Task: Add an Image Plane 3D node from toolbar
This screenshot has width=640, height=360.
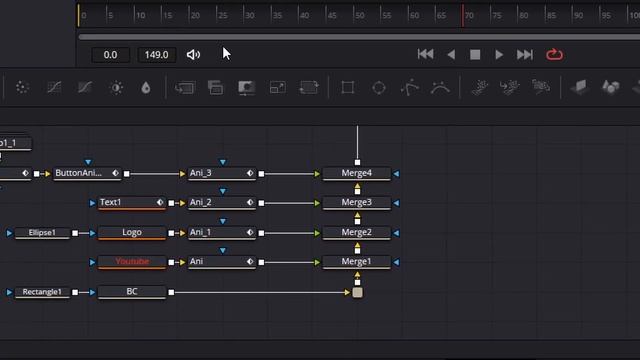Action: point(580,87)
